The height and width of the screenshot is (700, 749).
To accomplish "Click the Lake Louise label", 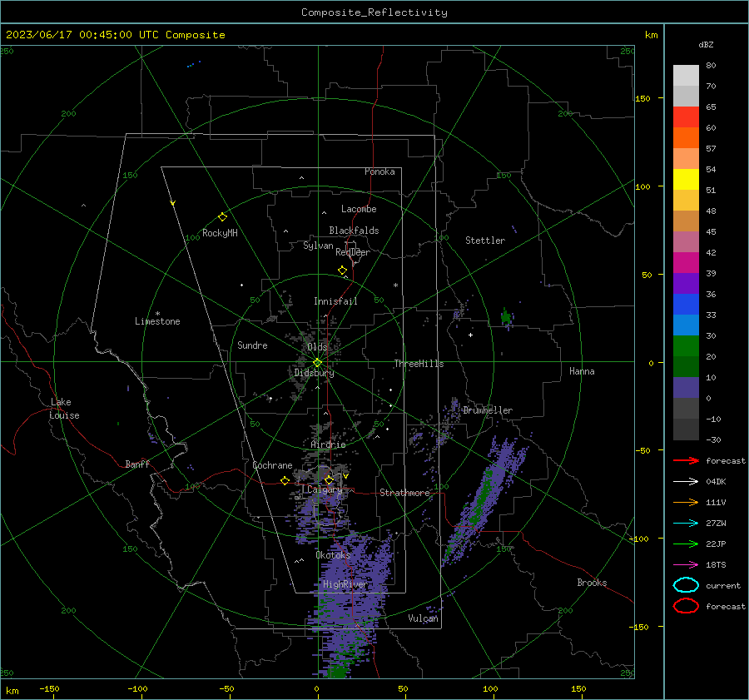I will click(64, 409).
